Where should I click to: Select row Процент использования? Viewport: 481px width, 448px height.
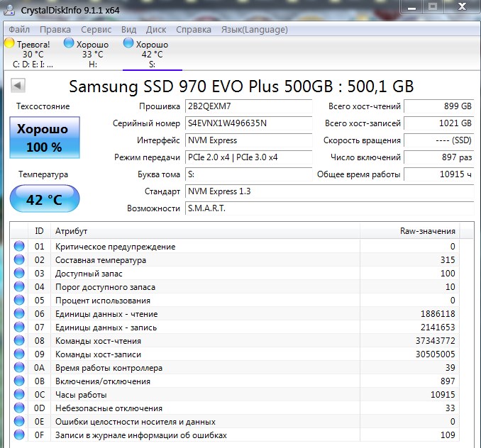coord(235,301)
